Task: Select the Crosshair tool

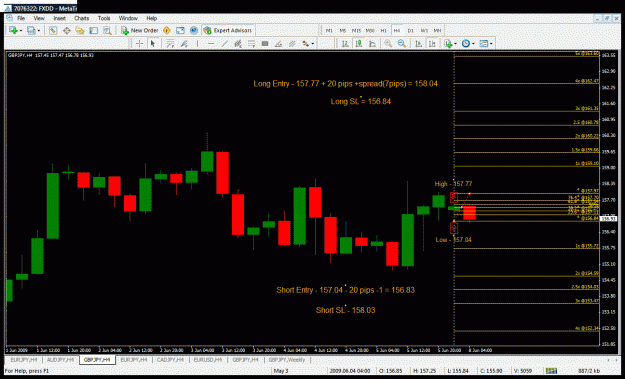Action: click(139, 43)
